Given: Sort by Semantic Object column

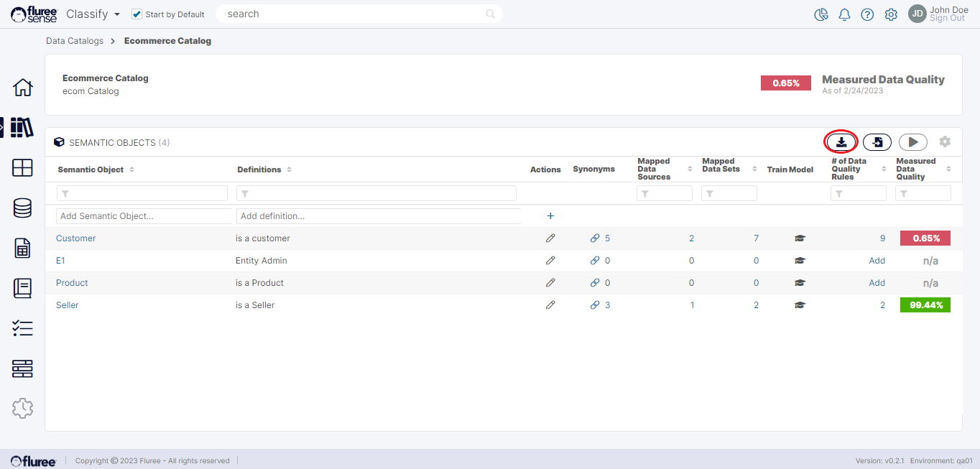Looking at the screenshot, I should coord(131,170).
